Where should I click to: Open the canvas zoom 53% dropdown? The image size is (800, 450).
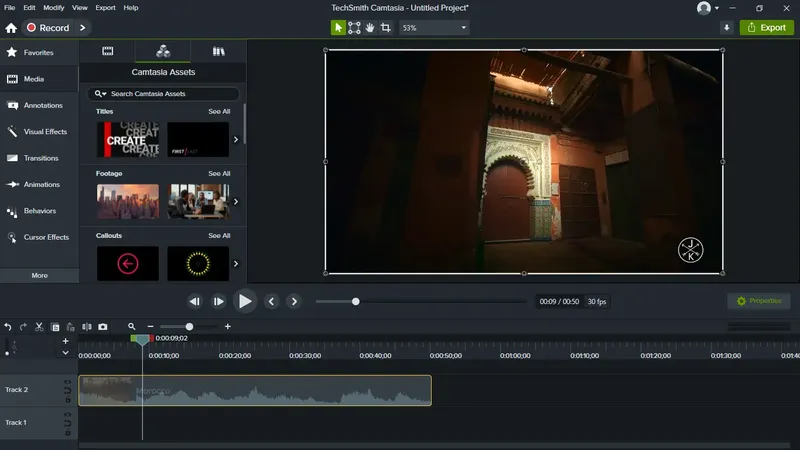(x=434, y=28)
